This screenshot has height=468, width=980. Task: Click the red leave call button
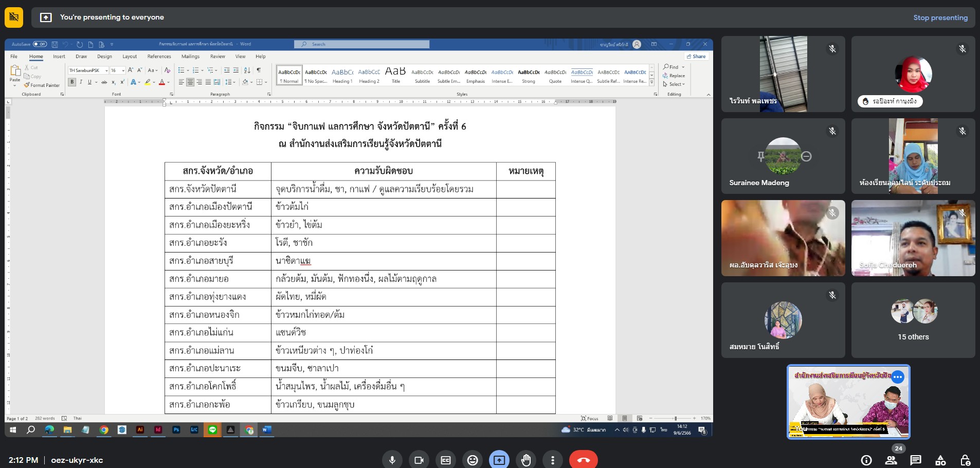583,460
